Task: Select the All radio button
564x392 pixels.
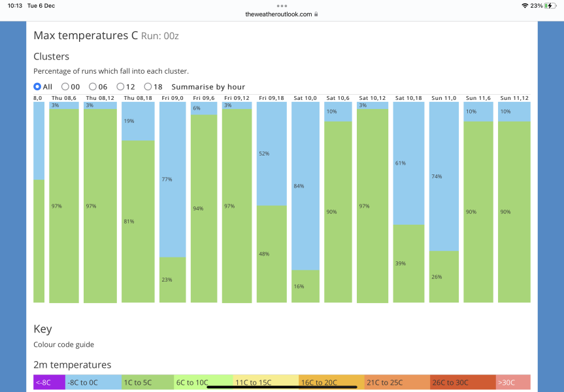Action: pyautogui.click(x=37, y=86)
